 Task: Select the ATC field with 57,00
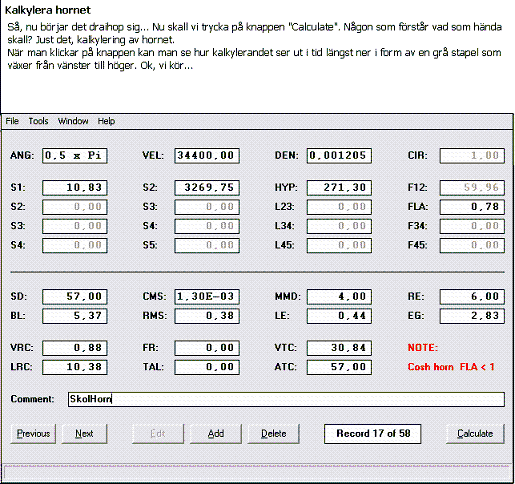(x=339, y=367)
